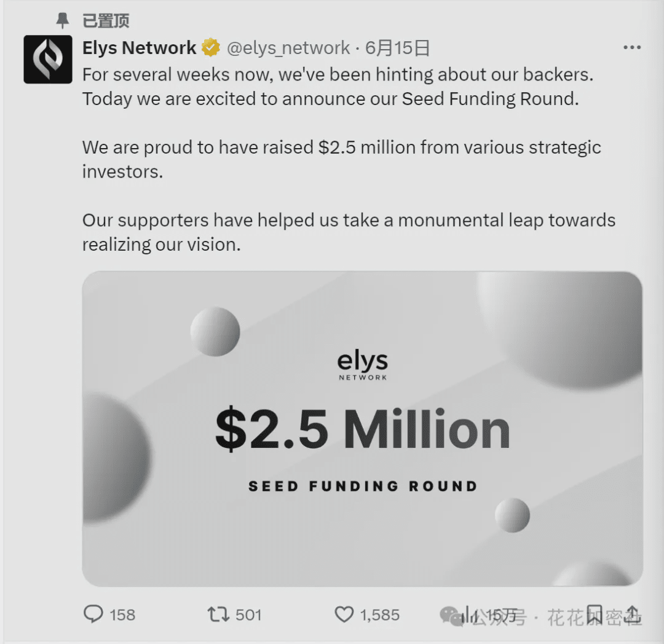Click the 501 retweet count
This screenshot has width=664, height=644.
(248, 615)
